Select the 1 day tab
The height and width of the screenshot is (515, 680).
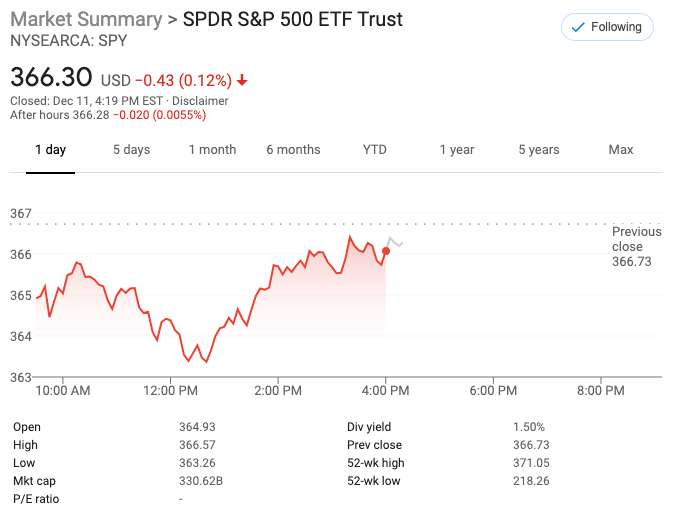pos(50,150)
